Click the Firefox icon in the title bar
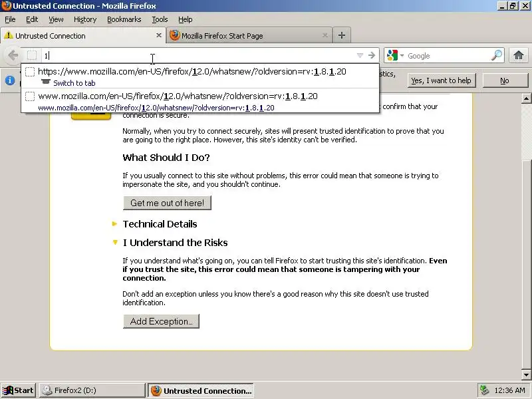 6,6
